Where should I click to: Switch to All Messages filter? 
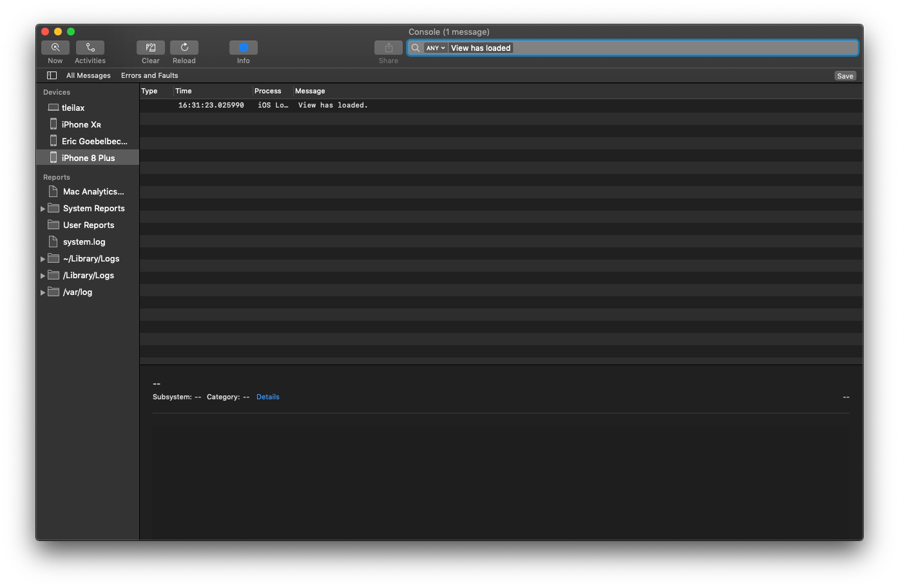click(x=88, y=75)
